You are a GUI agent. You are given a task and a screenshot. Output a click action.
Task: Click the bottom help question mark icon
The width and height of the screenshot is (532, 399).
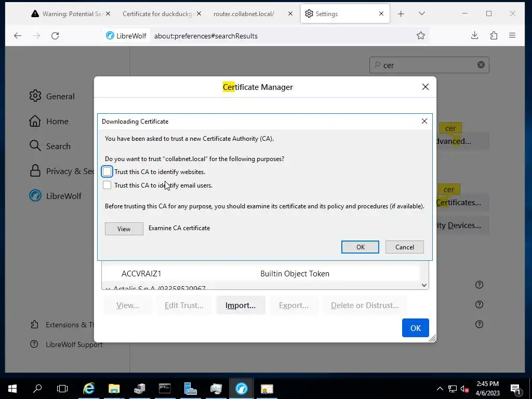[479, 324]
